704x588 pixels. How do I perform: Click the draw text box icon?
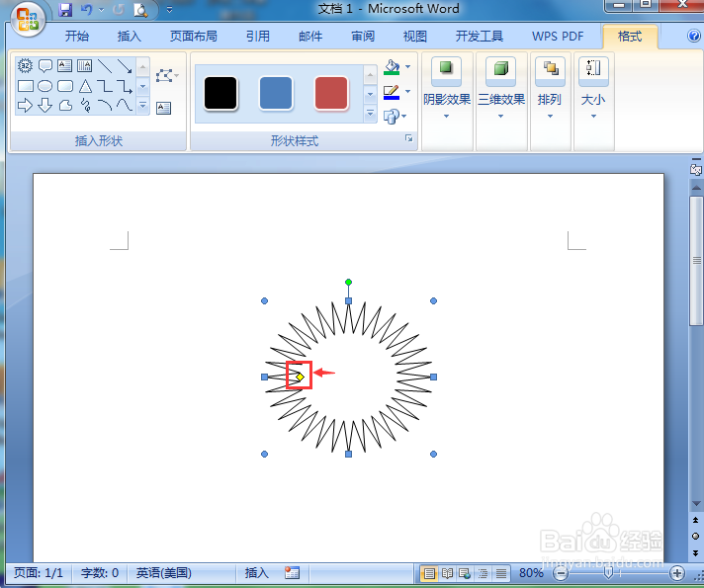coord(163,108)
